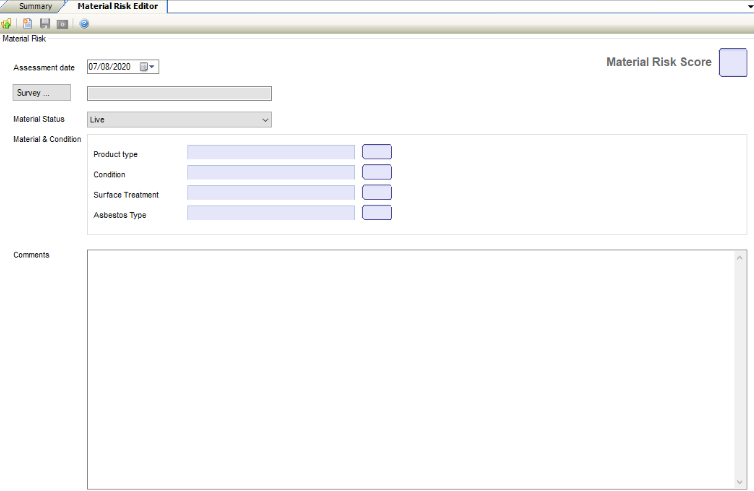This screenshot has width=754, height=491.
Task: Click the Asbestos Type field
Action: [x=270, y=212]
